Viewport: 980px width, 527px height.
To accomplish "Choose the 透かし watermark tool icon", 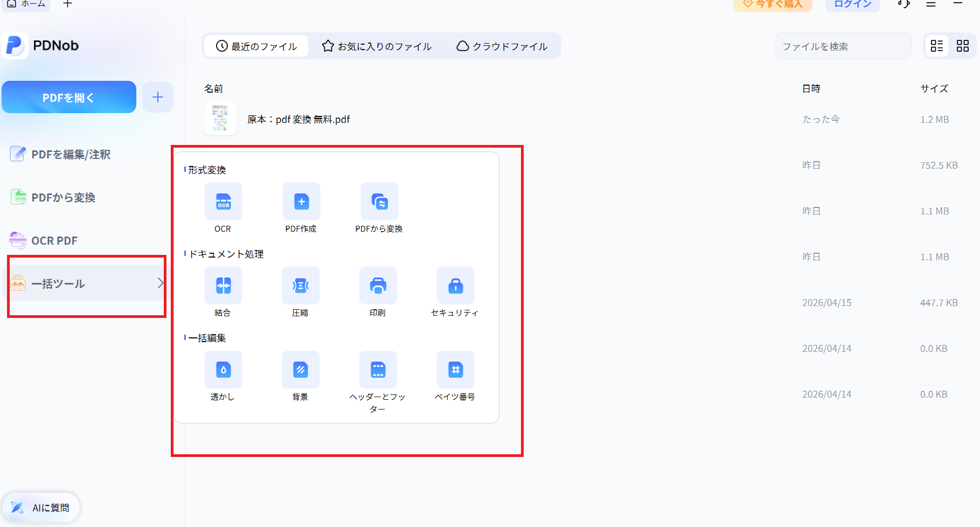I will 223,370.
